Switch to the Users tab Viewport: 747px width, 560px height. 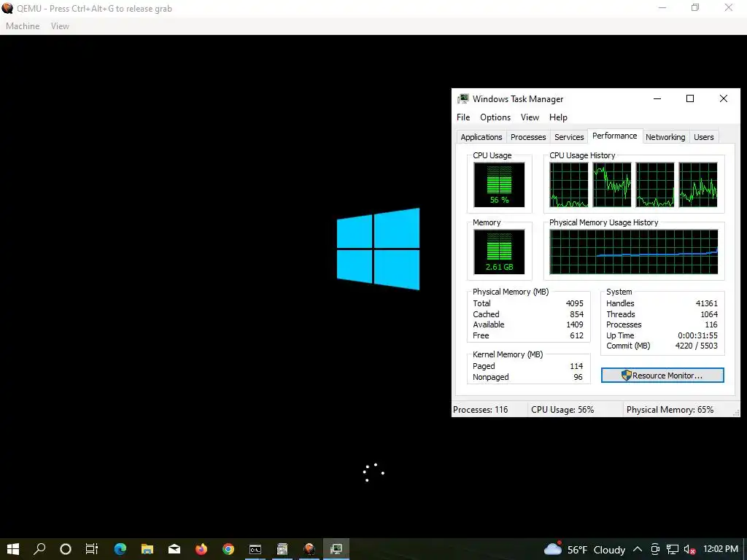pos(704,137)
